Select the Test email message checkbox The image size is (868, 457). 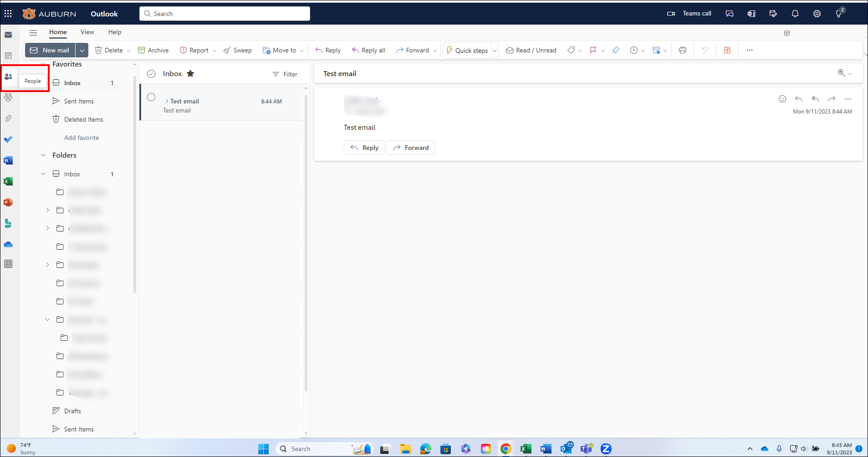(x=151, y=97)
